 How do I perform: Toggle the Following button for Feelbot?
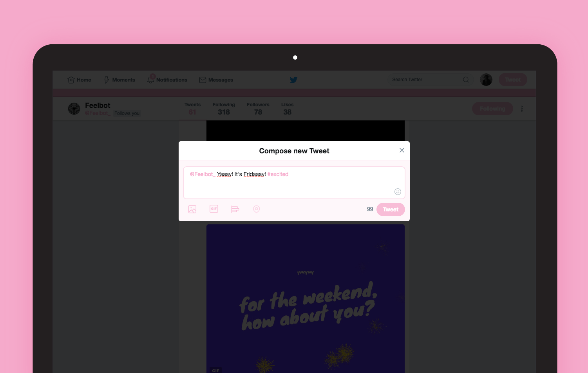(x=492, y=109)
